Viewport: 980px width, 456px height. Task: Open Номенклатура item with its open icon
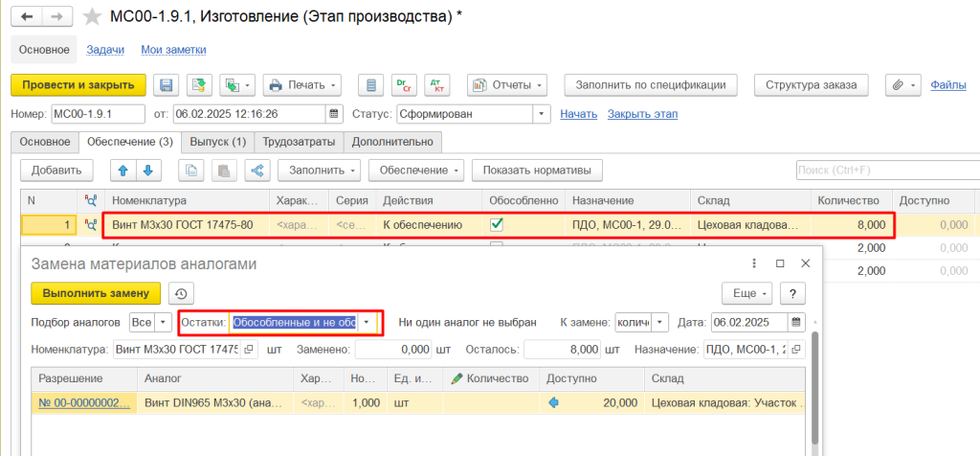point(248,349)
